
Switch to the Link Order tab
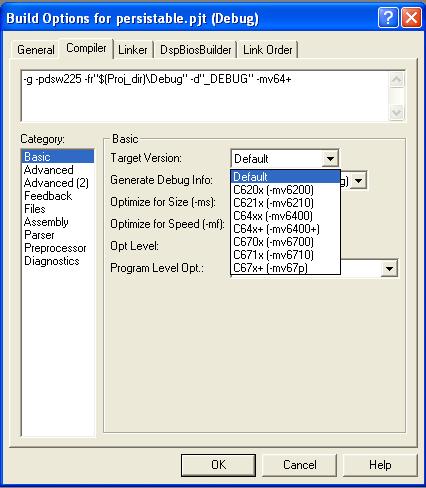coord(268,50)
